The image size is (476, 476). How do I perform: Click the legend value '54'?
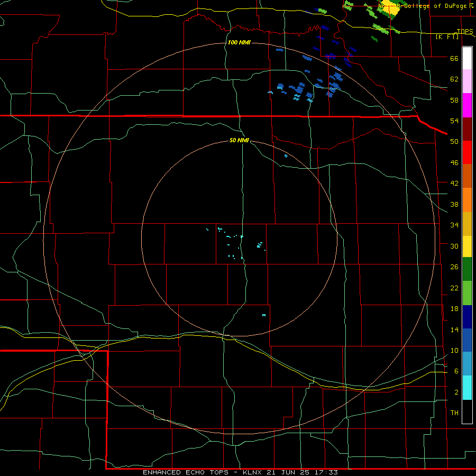pos(454,121)
